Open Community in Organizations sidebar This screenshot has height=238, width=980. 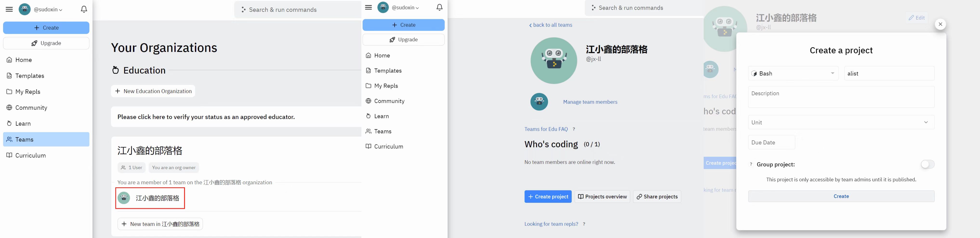(46, 108)
